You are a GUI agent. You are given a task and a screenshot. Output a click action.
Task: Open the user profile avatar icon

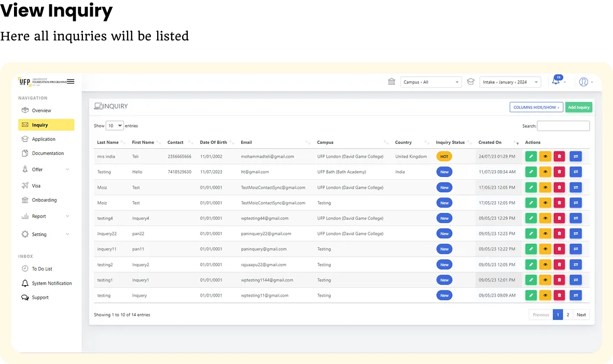tap(583, 82)
